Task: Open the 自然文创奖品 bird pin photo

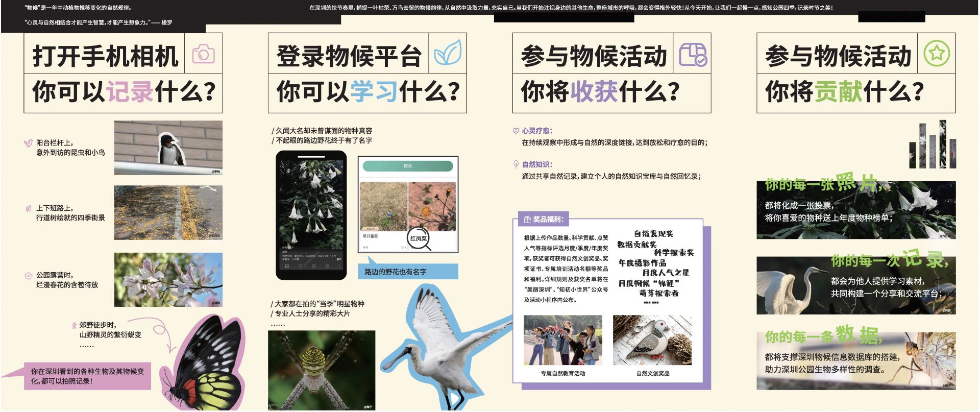Action: coord(652,340)
